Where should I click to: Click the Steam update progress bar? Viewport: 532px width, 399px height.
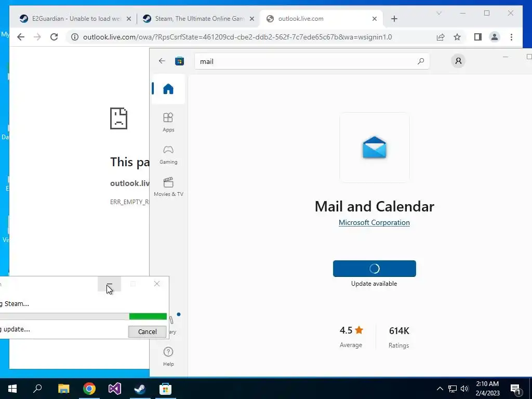pos(83,316)
